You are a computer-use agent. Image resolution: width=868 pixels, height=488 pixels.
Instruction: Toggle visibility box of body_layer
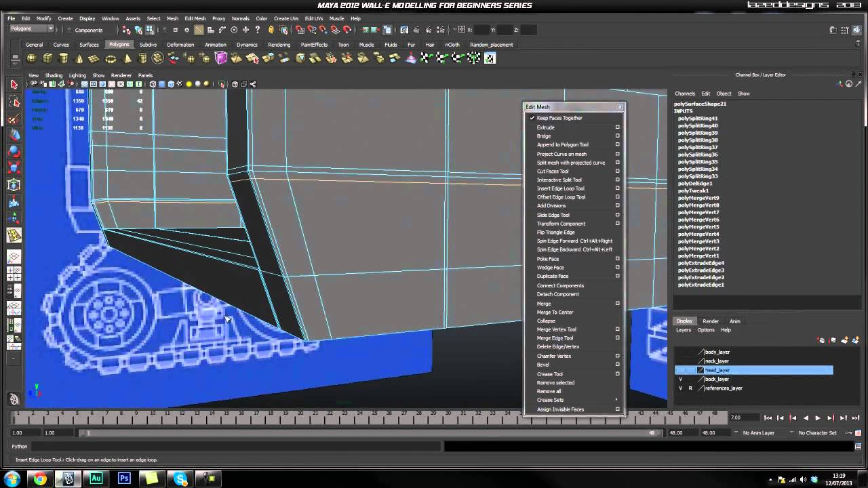[681, 352]
